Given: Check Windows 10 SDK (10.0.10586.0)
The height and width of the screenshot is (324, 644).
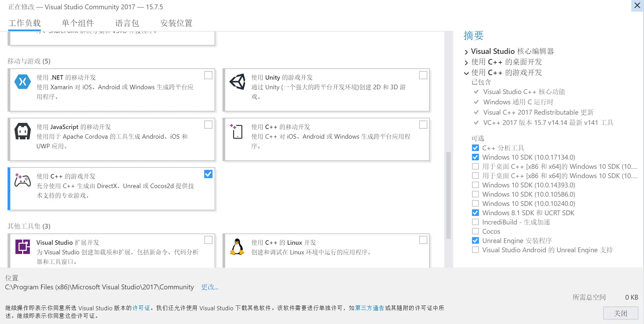Looking at the screenshot, I should (x=475, y=194).
